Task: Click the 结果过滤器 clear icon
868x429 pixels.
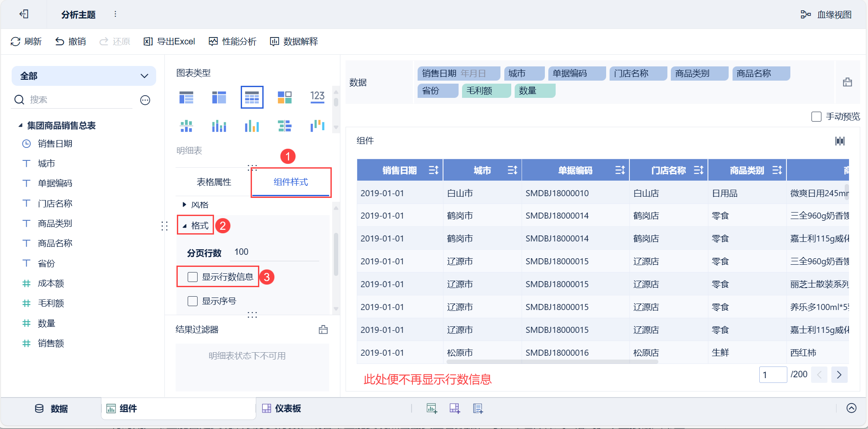Action: 323,330
